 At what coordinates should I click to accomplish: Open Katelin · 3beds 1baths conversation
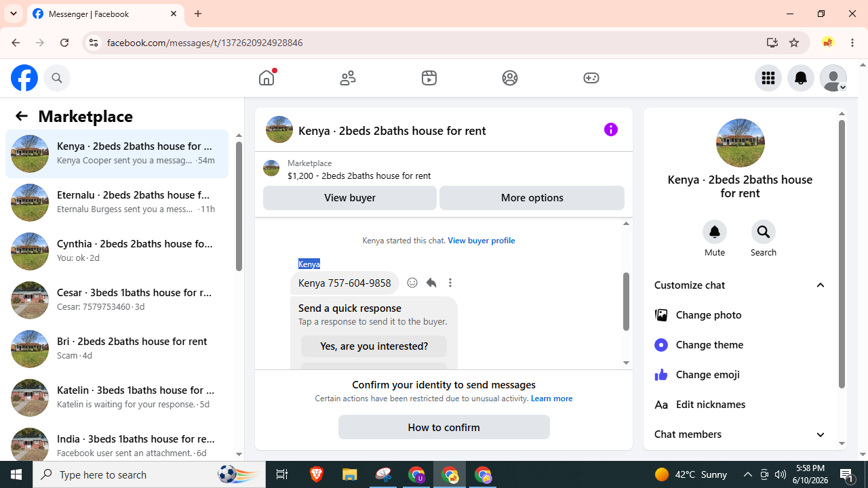pyautogui.click(x=117, y=398)
